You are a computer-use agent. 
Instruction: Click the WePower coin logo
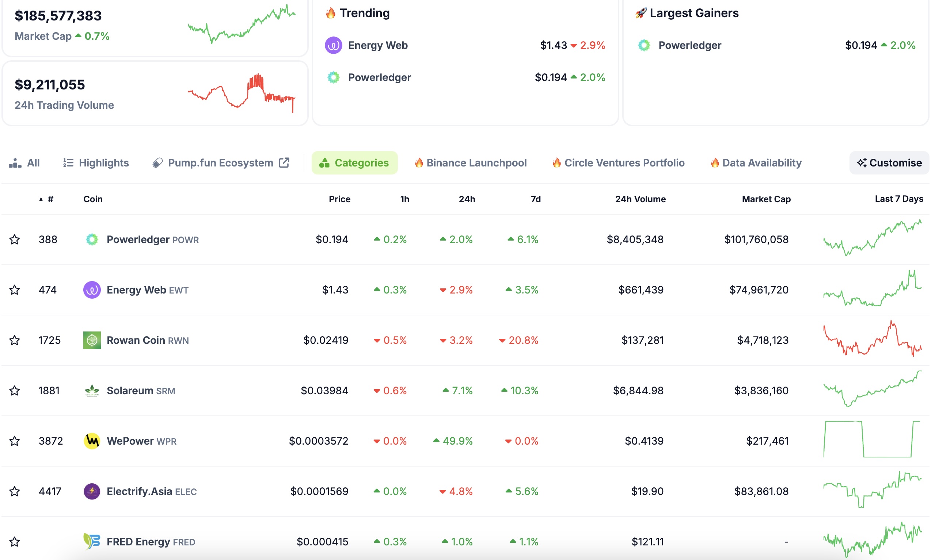92,441
